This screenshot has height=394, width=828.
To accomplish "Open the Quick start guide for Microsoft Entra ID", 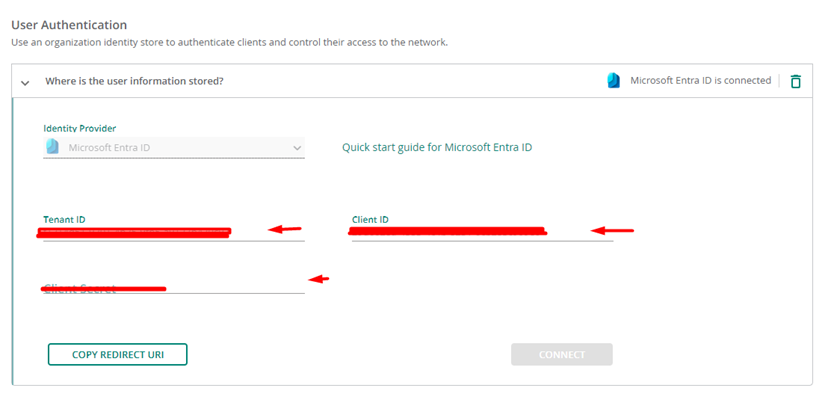I will pos(437,147).
